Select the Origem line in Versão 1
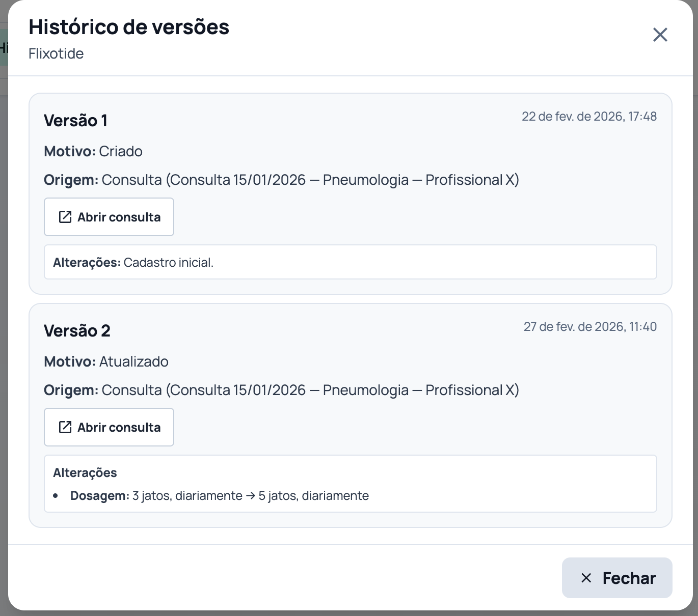The width and height of the screenshot is (698, 616). 281,180
